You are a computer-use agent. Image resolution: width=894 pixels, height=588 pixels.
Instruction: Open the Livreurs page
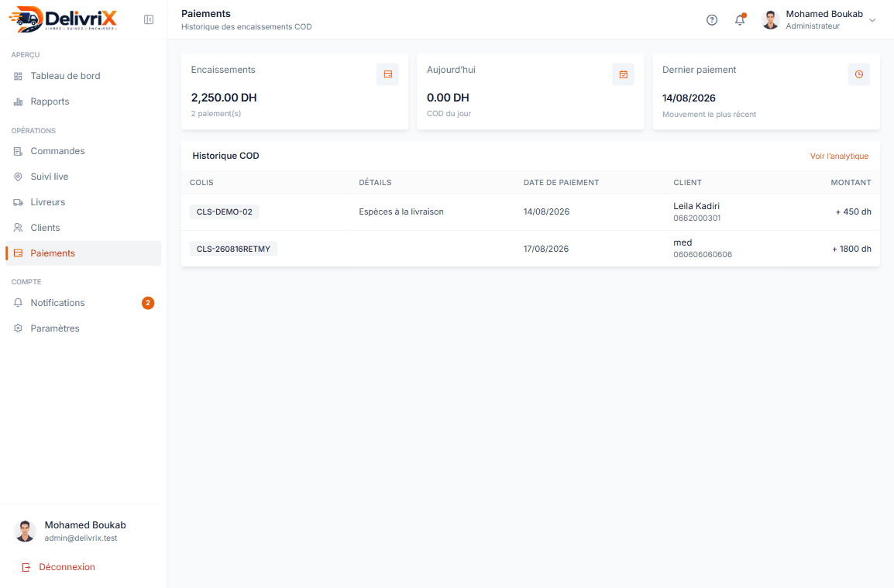coord(83,202)
